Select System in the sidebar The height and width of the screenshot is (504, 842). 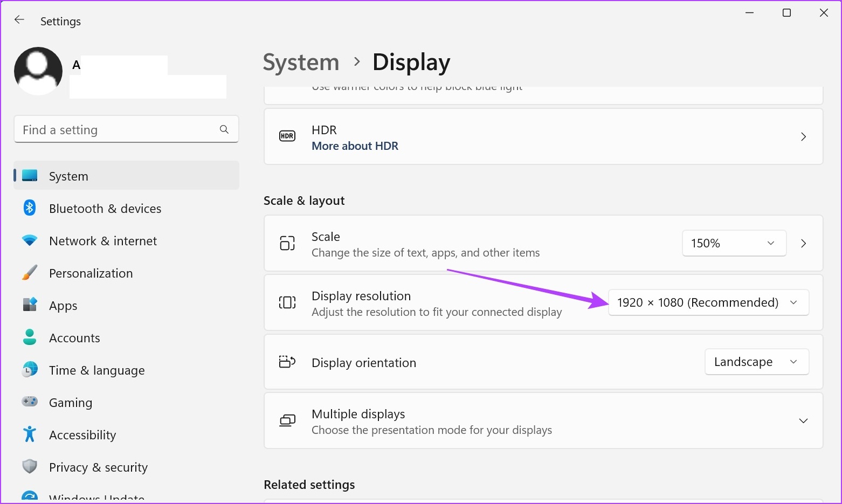click(x=126, y=176)
